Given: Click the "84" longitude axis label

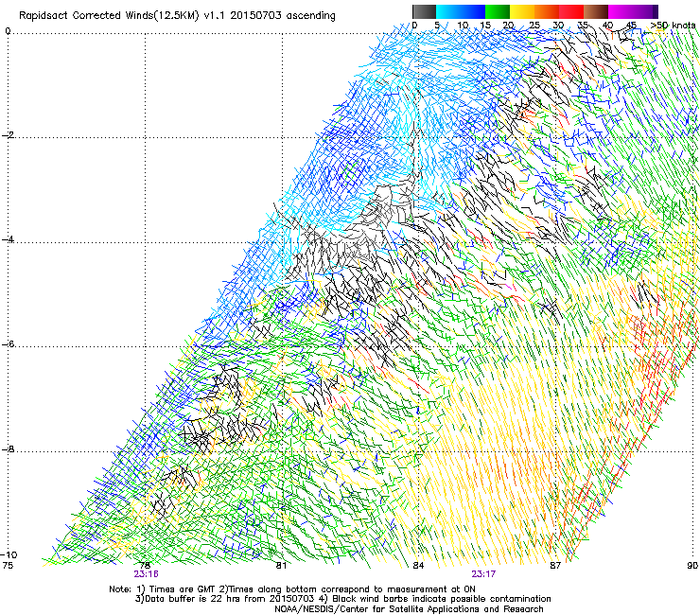Looking at the screenshot, I should click(x=418, y=566).
